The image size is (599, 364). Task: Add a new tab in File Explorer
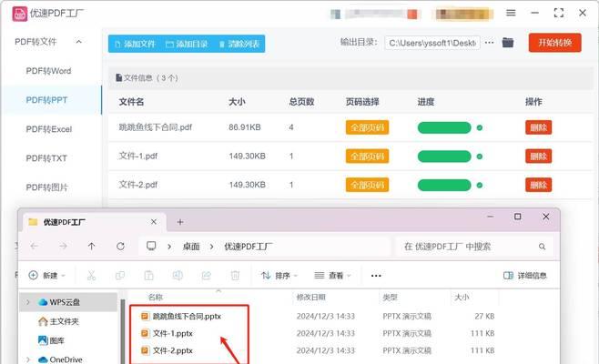pyautogui.click(x=180, y=222)
